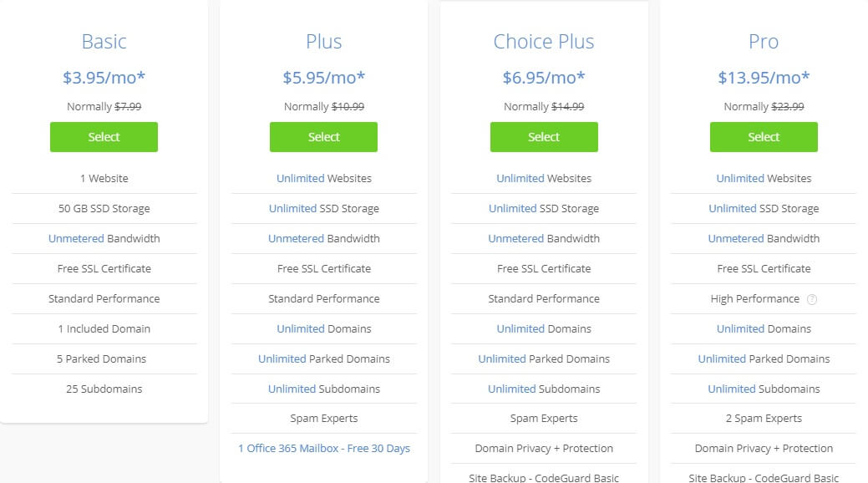Screen dimensions: 868x483
Task: Click the $13.95/mo Pro price
Action: (x=764, y=78)
